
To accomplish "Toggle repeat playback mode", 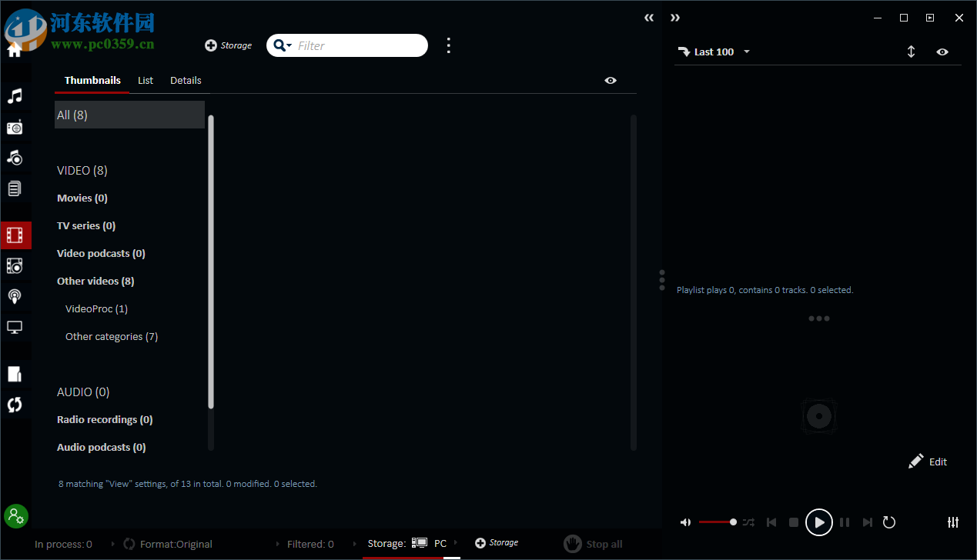I will (889, 522).
